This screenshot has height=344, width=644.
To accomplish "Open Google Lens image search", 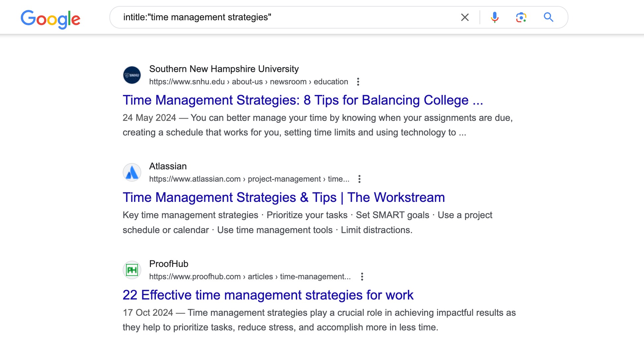I will (x=521, y=17).
